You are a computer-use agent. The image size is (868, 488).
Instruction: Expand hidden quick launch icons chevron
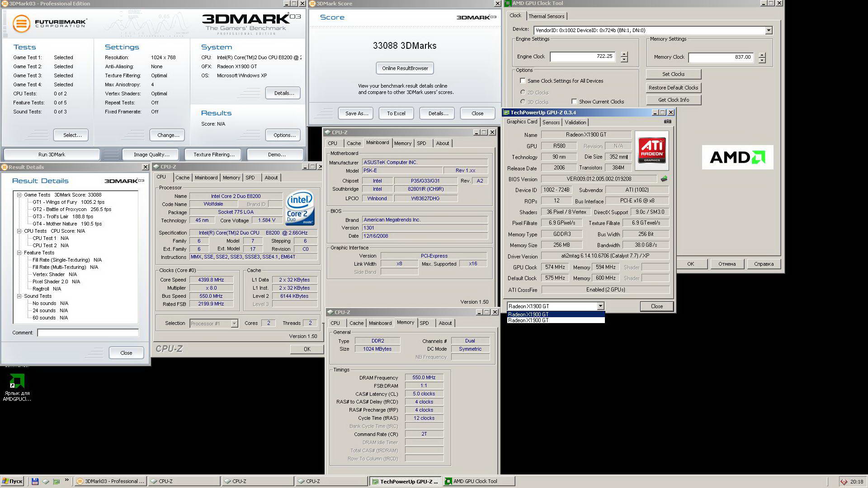[x=67, y=480]
